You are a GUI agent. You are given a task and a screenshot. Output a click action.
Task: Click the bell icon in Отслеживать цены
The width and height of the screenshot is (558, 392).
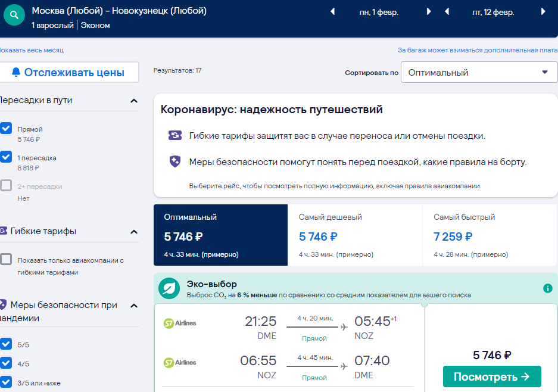[x=16, y=72]
